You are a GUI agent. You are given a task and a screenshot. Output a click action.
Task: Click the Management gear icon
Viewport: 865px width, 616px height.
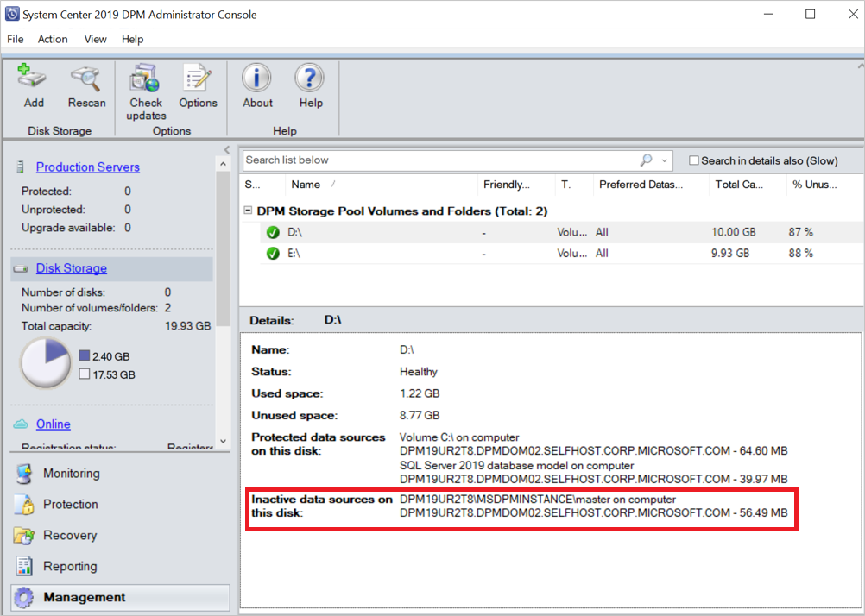[23, 597]
